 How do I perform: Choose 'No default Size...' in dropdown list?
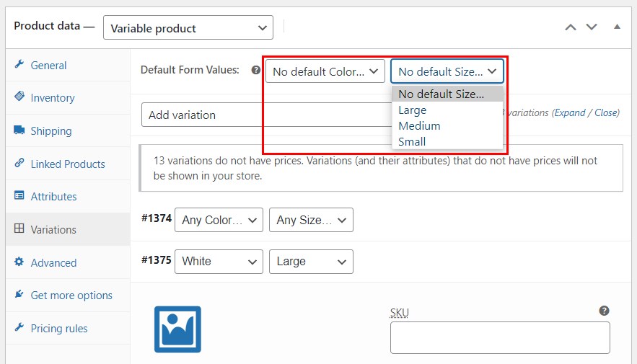447,94
